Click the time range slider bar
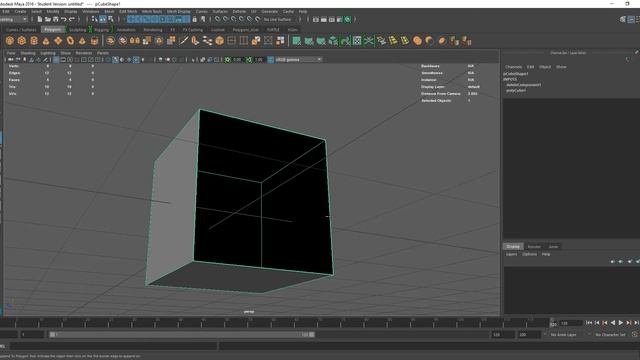 pos(182,335)
